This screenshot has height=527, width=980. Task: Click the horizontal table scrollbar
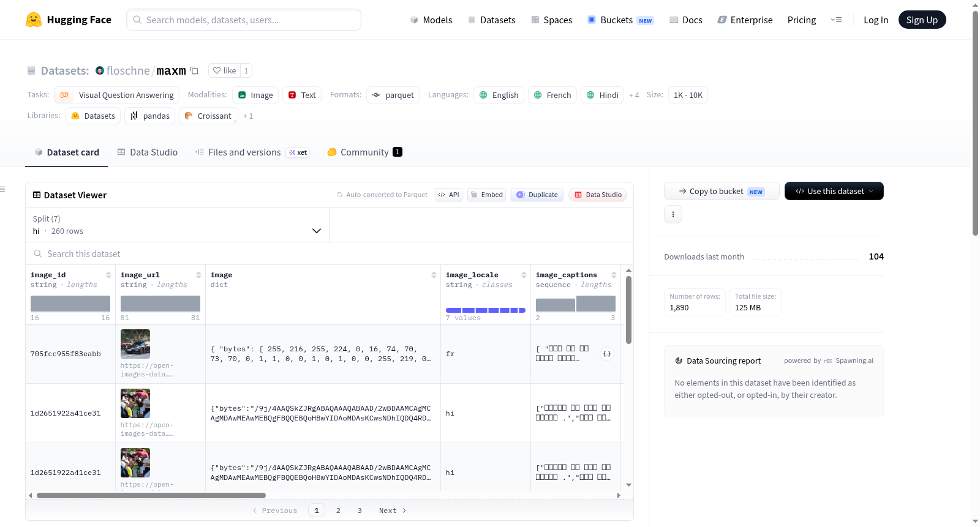click(151, 495)
